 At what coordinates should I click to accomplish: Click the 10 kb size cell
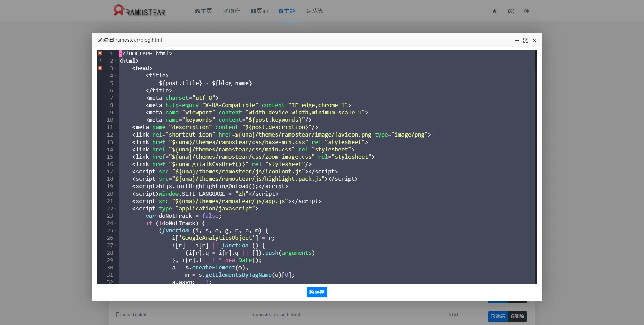tap(453, 315)
